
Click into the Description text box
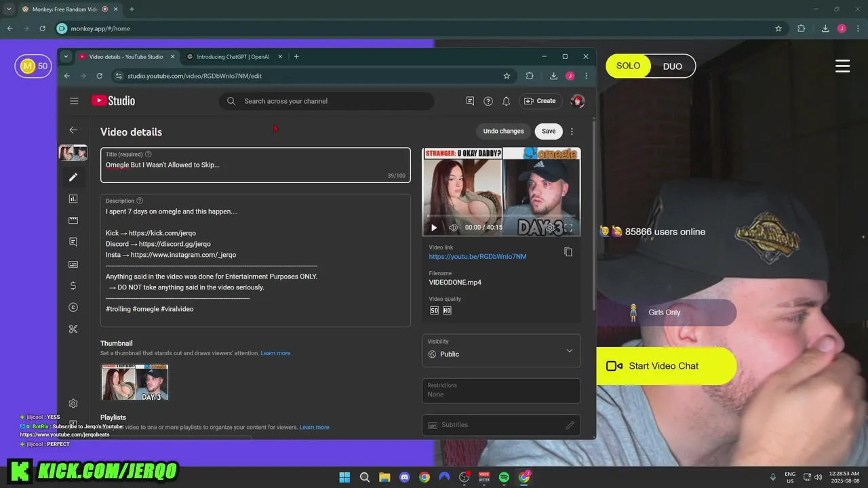(x=256, y=261)
